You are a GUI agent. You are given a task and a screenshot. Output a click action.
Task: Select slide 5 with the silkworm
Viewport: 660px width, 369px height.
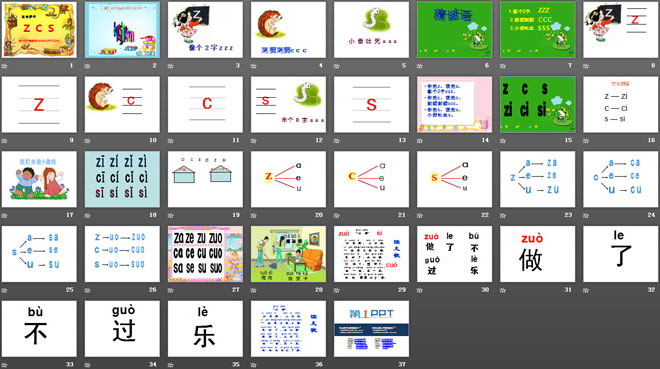[371, 29]
